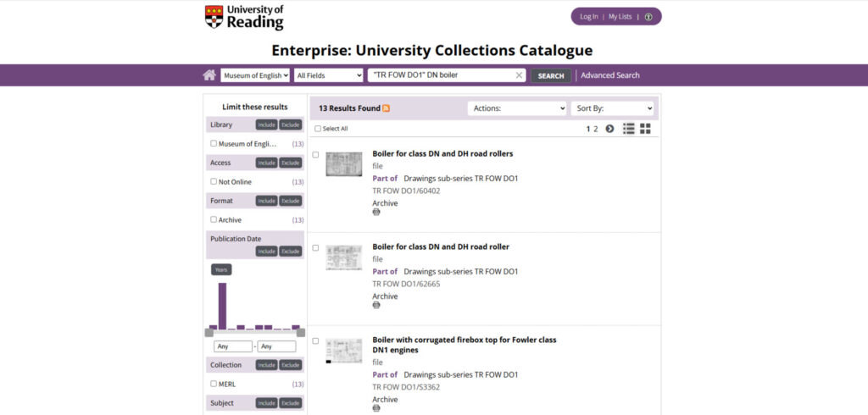Open the All Fields search dropdown
The width and height of the screenshot is (868, 415).
328,76
